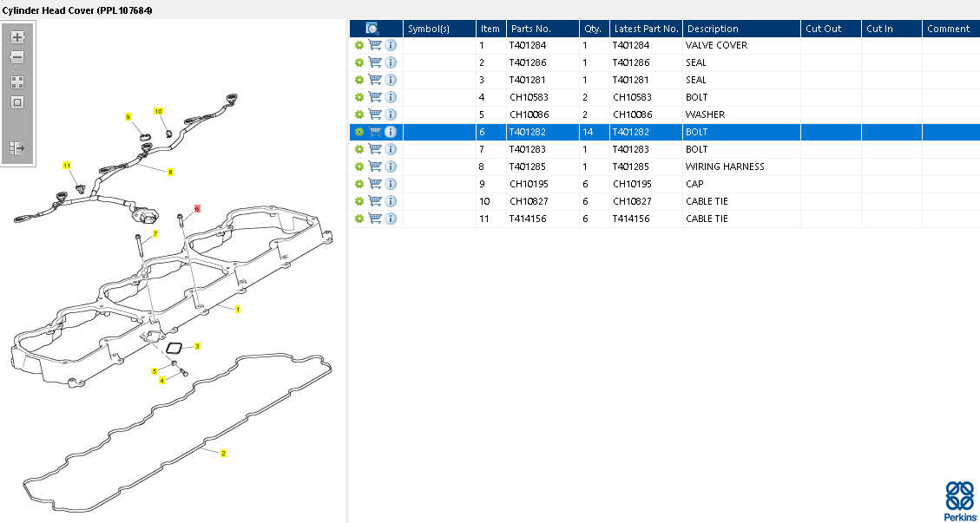Select callout 3 on the diagram
This screenshot has height=523, width=980.
(197, 346)
